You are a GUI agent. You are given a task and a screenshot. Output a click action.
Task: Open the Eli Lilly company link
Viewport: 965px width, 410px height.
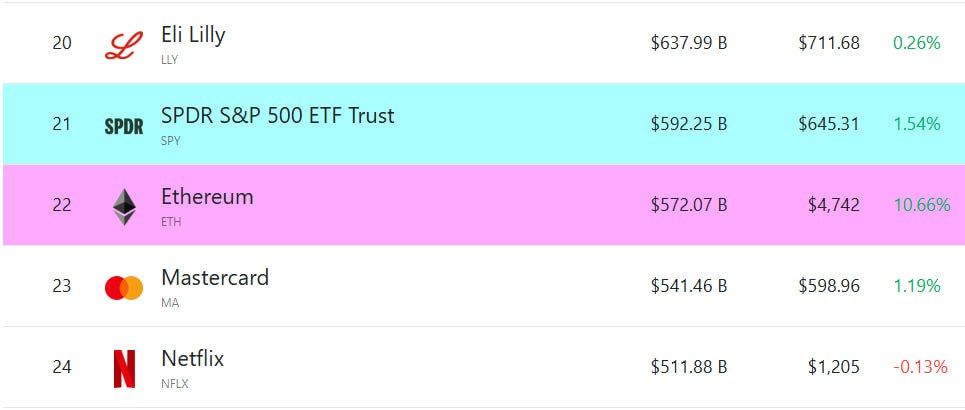(193, 34)
